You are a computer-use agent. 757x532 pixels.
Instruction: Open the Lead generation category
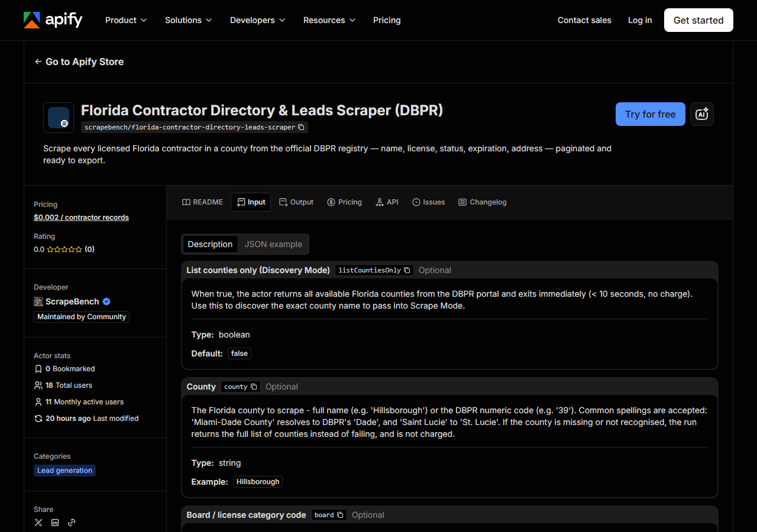point(65,471)
